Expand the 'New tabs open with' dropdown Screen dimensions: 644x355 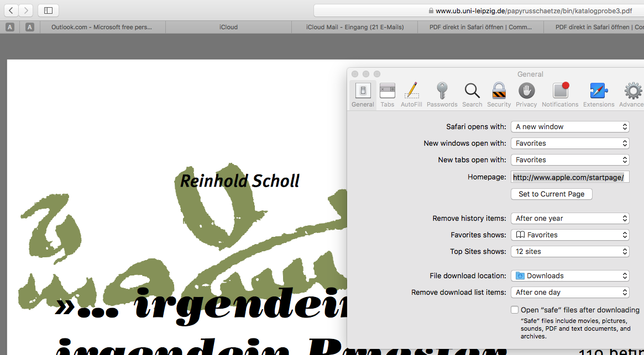click(x=570, y=160)
